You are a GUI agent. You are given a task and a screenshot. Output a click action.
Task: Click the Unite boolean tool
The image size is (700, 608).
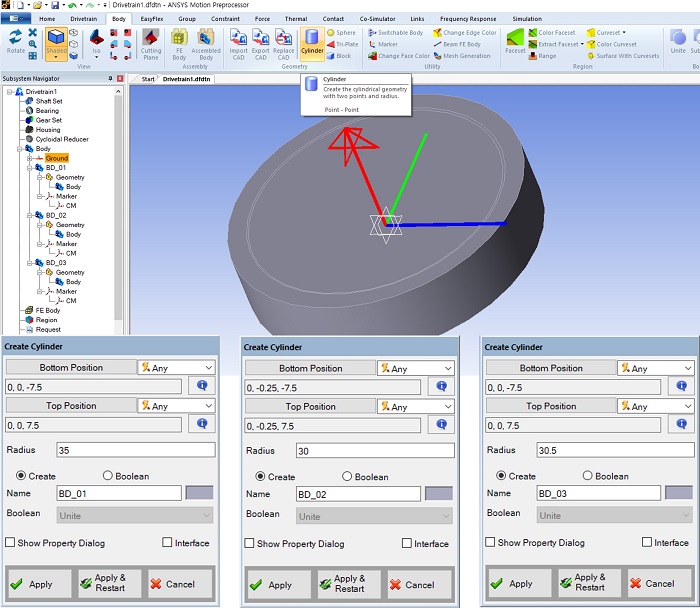coord(678,42)
